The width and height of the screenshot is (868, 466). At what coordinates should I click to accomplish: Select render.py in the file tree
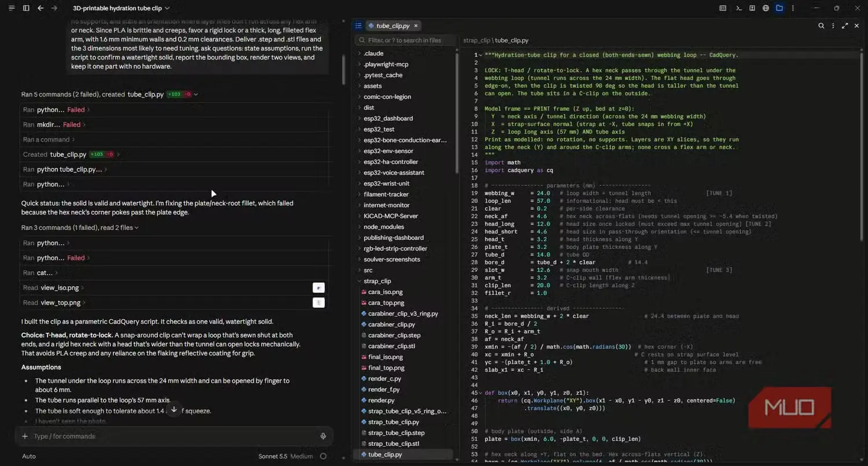click(381, 400)
